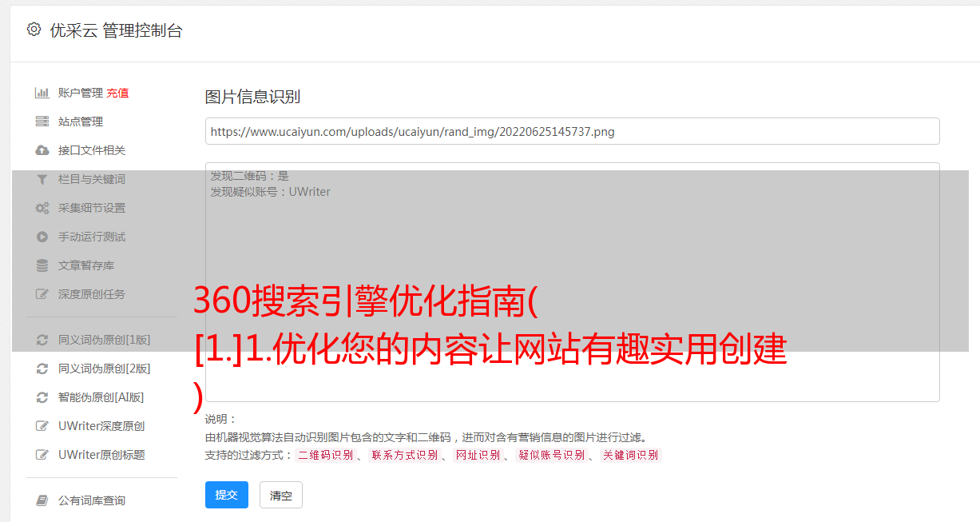Image resolution: width=980 pixels, height=522 pixels.
Task: Click the 发现疑似账号：UWriter result line
Action: coord(271,192)
